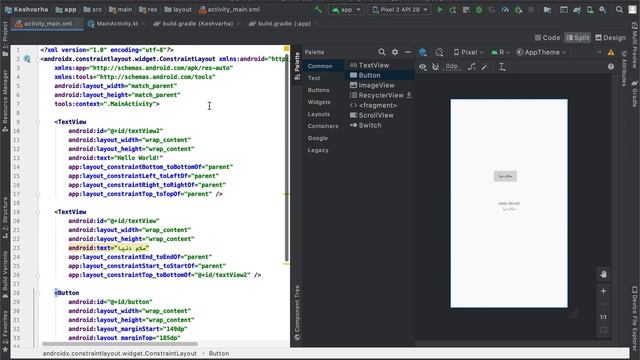640x360 pixels.
Task: Select Text palette category
Action: tap(313, 78)
